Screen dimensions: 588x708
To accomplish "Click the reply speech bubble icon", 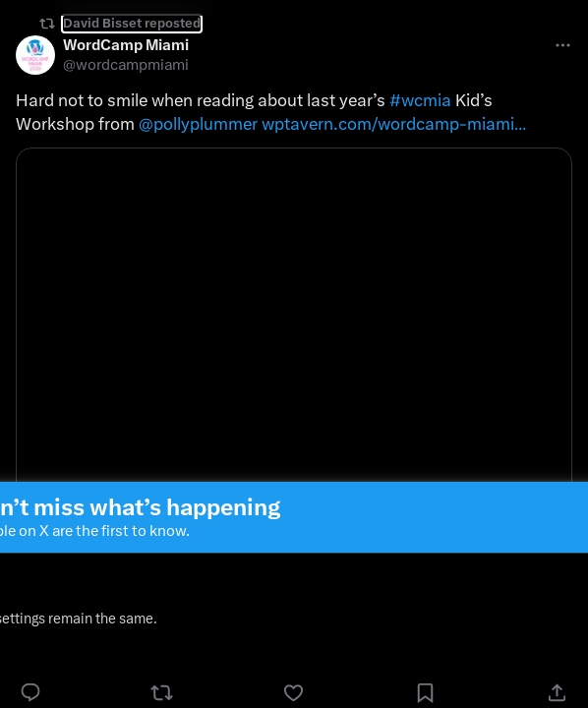I will 30,692.
